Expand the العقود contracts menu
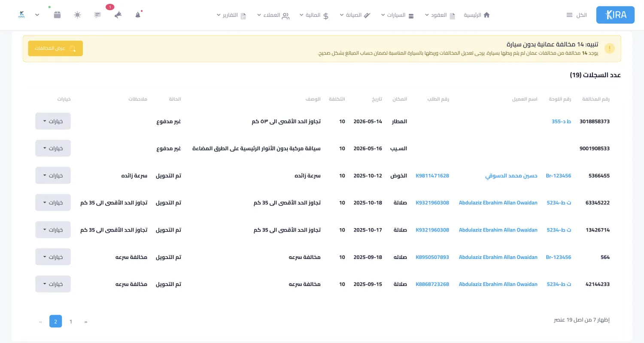The height and width of the screenshot is (343, 644). coord(440,15)
